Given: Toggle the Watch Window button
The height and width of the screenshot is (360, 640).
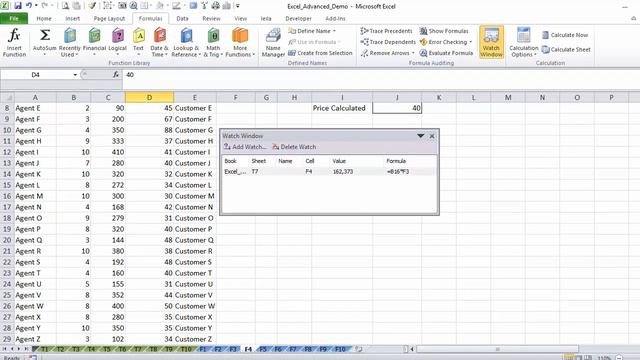Looking at the screenshot, I should [491, 42].
